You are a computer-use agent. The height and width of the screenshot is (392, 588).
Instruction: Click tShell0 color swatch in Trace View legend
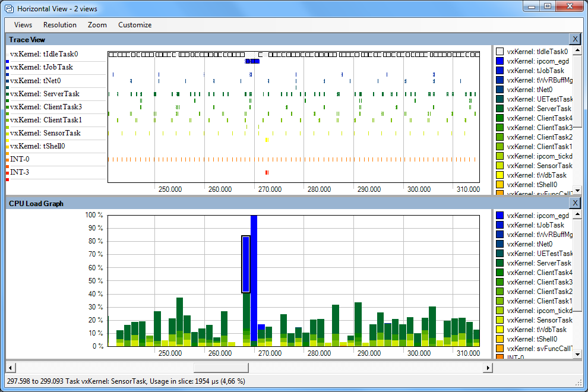pos(500,185)
